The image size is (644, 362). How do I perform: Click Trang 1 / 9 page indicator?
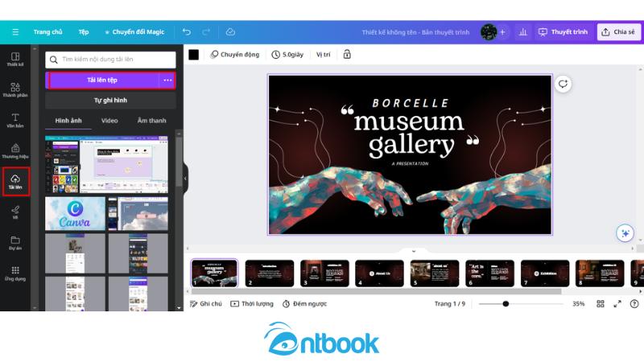point(450,304)
